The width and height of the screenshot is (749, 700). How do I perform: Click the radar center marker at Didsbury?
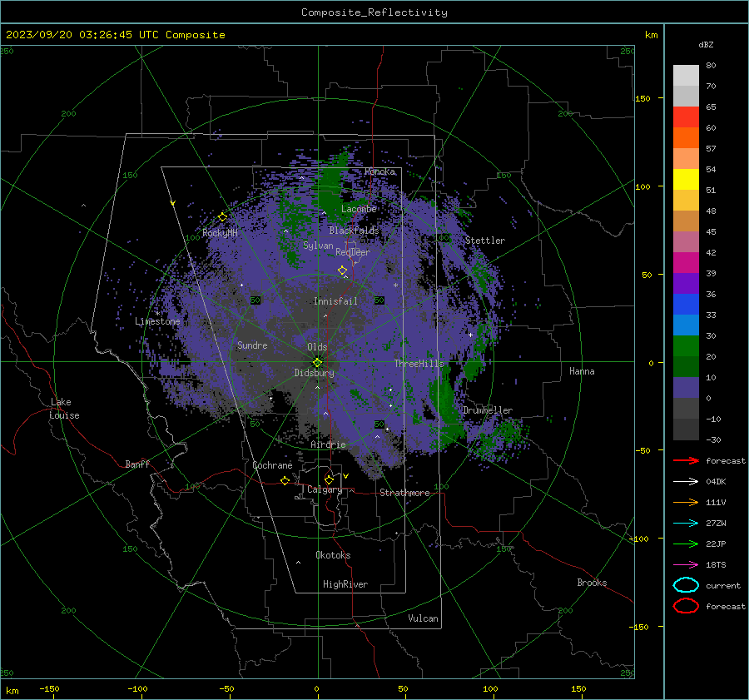coord(318,362)
